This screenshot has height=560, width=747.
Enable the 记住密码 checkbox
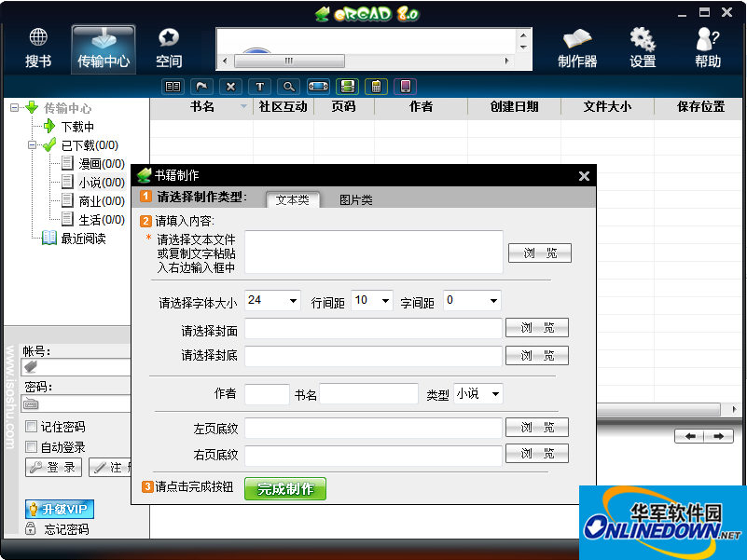point(32,427)
